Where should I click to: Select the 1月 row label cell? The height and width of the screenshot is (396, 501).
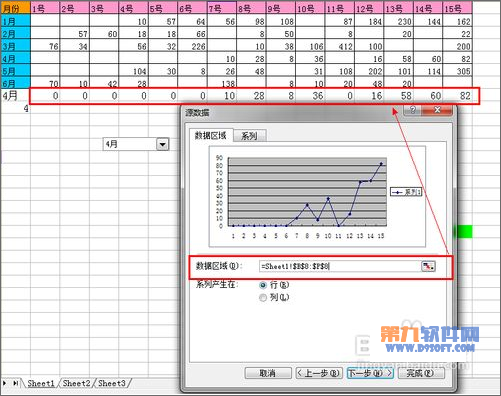pyautogui.click(x=15, y=21)
